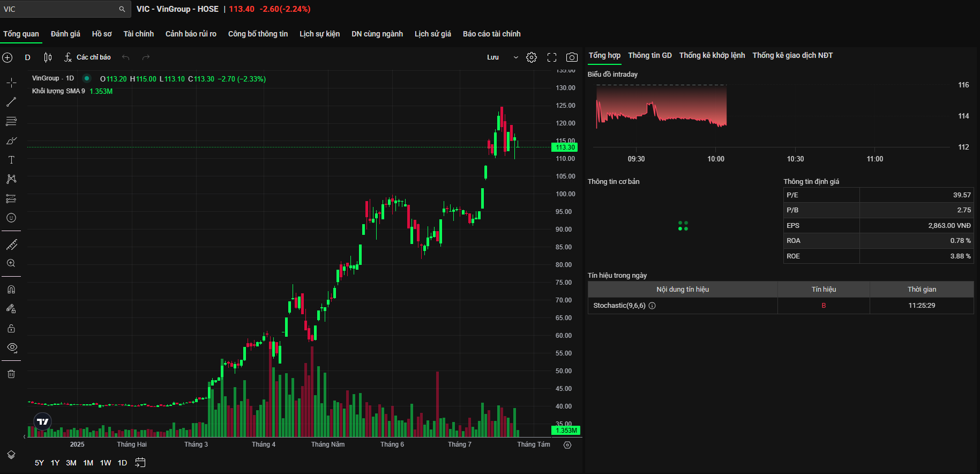Select the text annotation tool
This screenshot has width=980, height=474.
tap(11, 160)
